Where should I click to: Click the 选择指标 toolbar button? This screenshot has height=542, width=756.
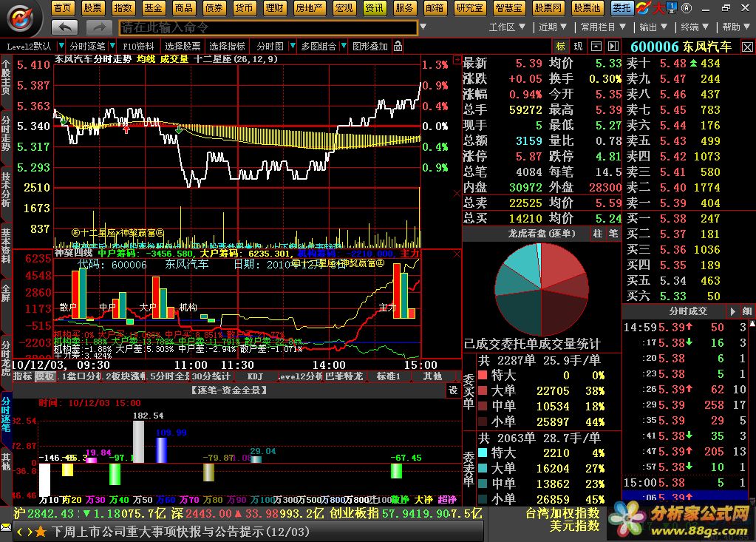pyautogui.click(x=227, y=47)
